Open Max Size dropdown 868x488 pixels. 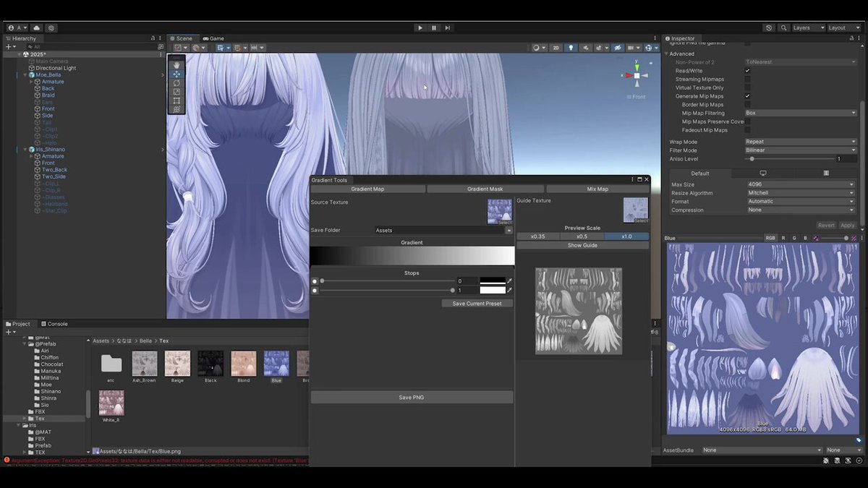tap(801, 184)
